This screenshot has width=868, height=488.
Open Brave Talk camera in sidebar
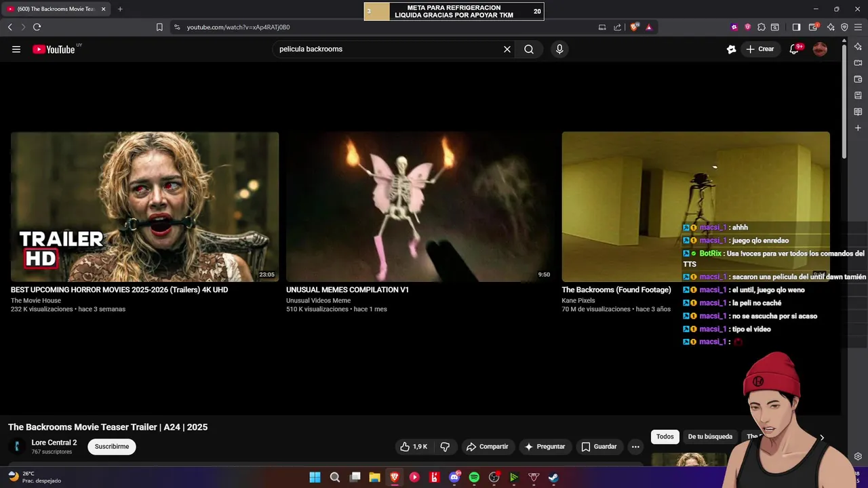tap(858, 63)
